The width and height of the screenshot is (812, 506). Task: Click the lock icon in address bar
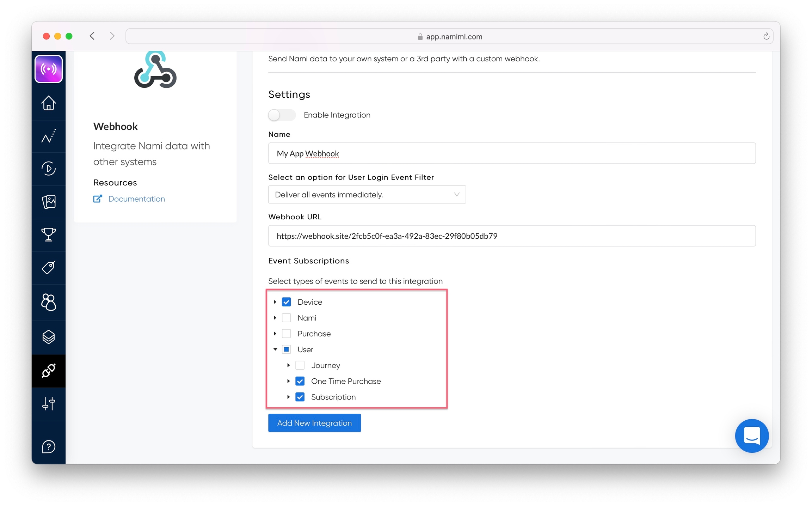(420, 37)
